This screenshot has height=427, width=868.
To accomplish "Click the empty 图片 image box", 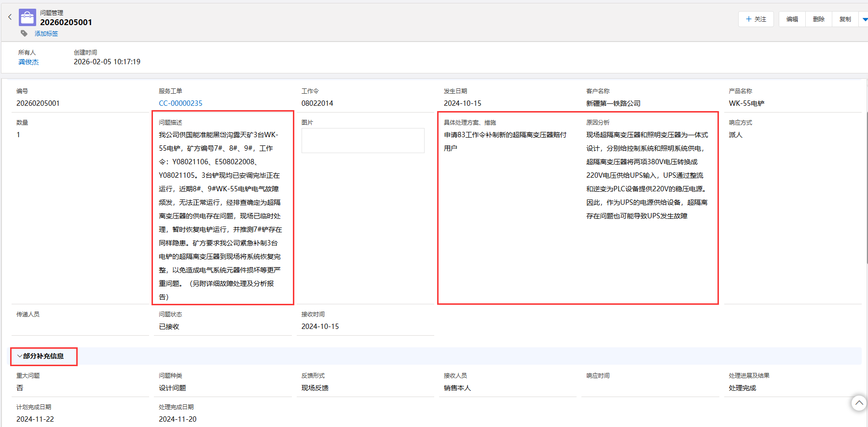I will [x=362, y=141].
